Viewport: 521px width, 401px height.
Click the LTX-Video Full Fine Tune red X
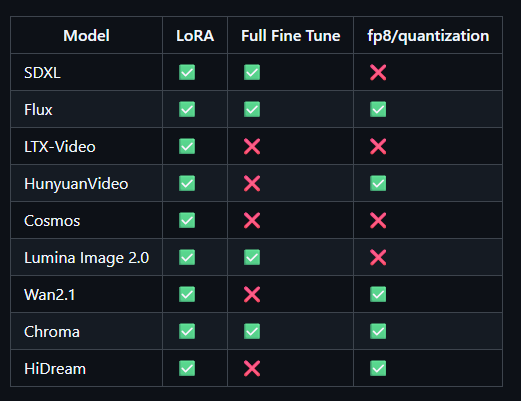tap(252, 146)
